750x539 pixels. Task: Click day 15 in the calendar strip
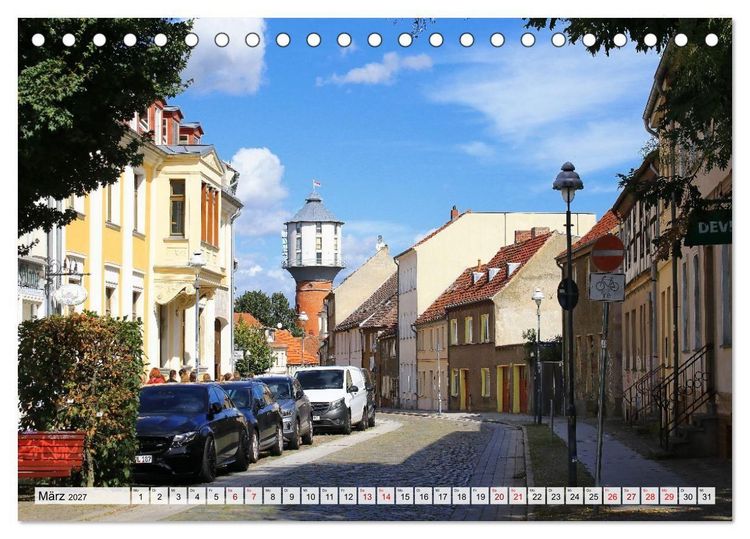(405, 495)
